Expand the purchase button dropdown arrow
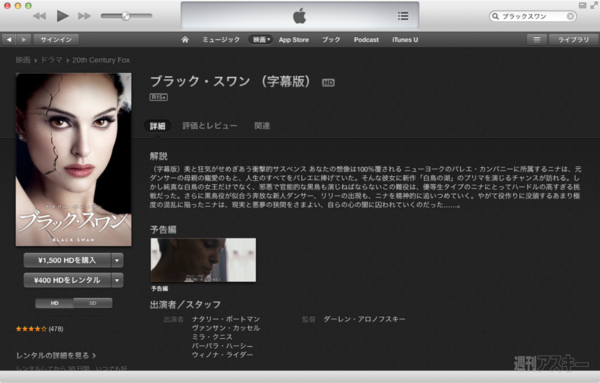600x383 pixels. point(117,260)
